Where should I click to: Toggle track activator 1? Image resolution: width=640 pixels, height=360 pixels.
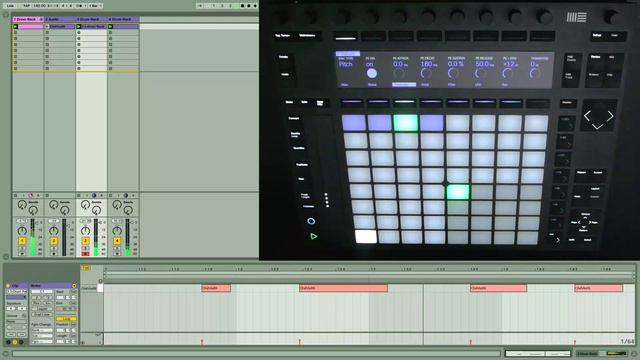(22, 241)
